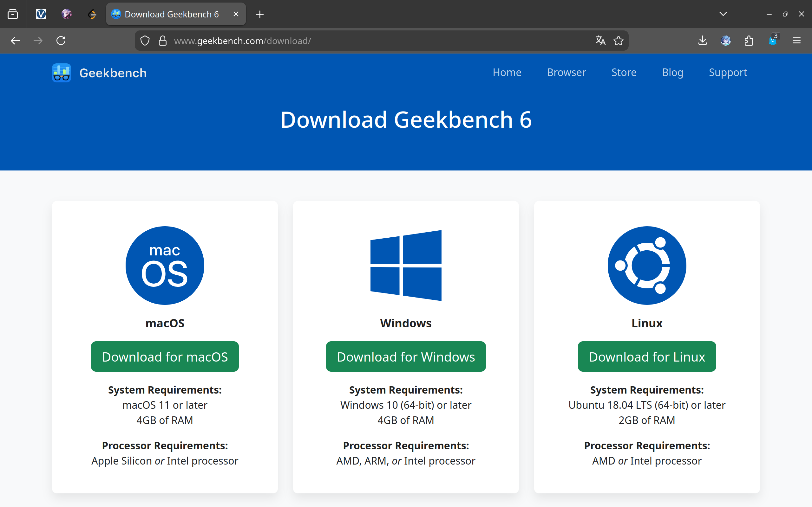The image size is (812, 507).
Task: Open the extensions puzzle-piece icon
Action: click(749, 41)
